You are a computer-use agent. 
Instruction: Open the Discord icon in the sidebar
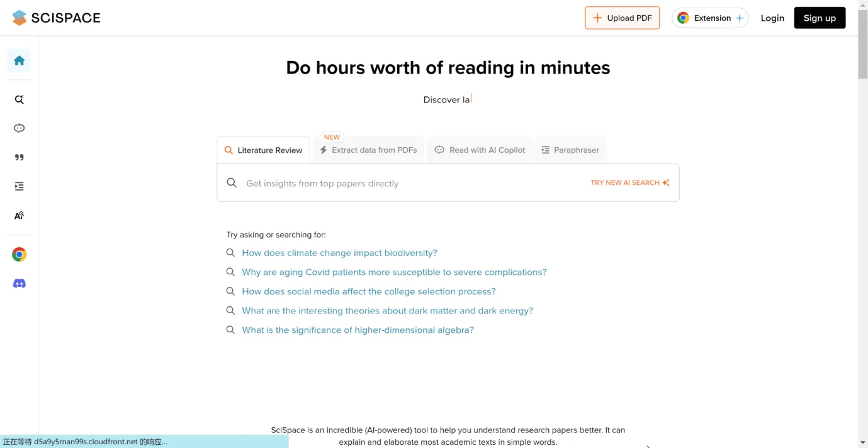pyautogui.click(x=19, y=283)
